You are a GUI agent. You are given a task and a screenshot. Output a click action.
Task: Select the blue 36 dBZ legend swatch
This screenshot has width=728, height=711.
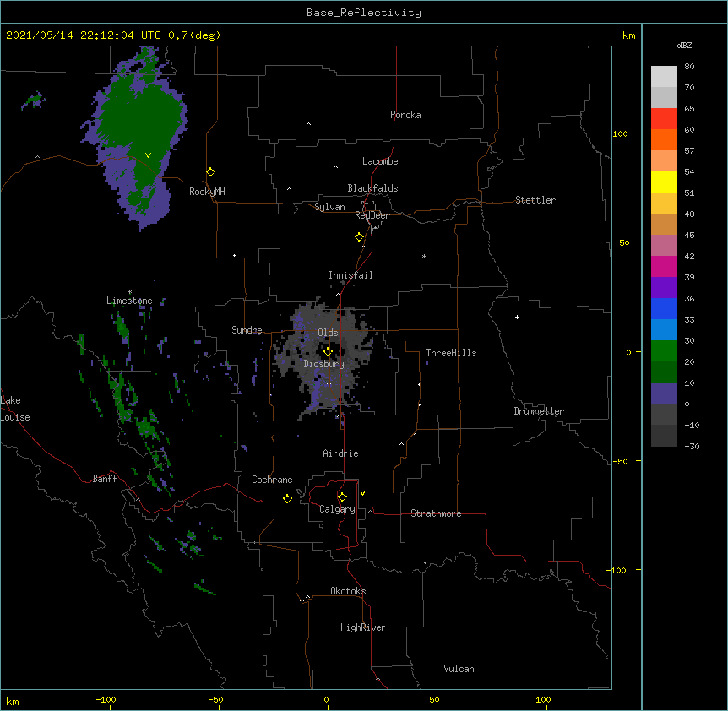(x=664, y=308)
